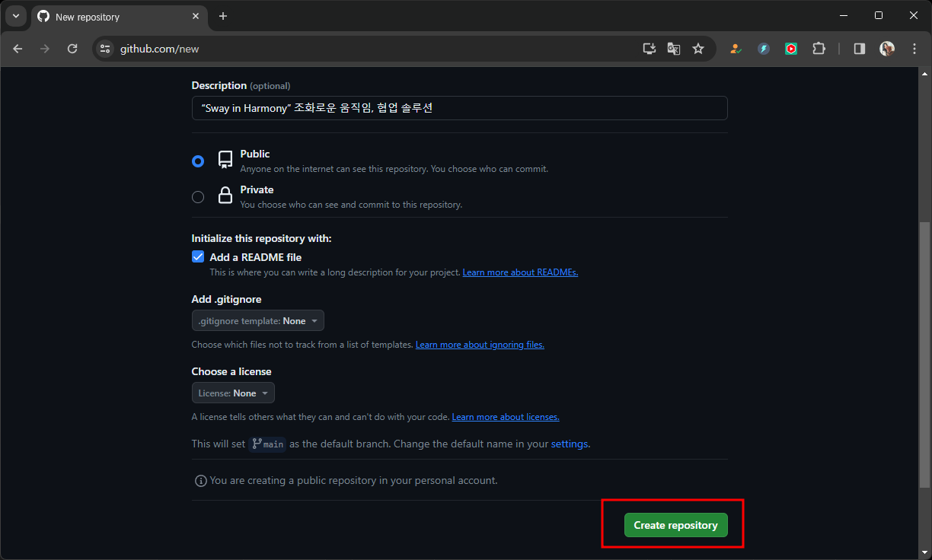The width and height of the screenshot is (932, 560).
Task: Open a new tab with plus button
Action: pos(222,16)
